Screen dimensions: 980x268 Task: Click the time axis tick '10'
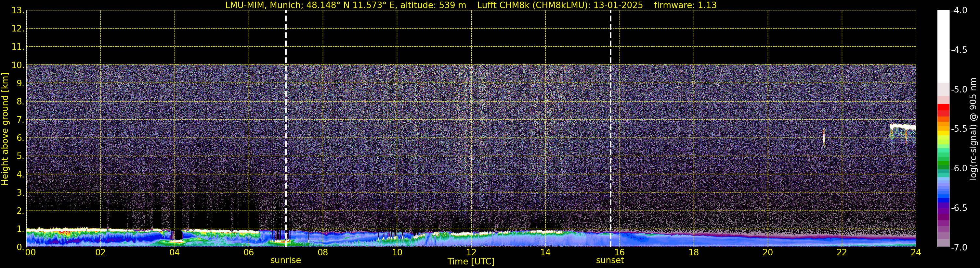point(397,252)
